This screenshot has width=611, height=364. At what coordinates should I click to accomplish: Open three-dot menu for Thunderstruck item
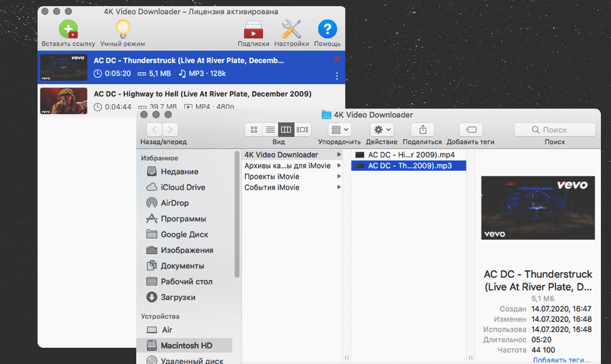[x=337, y=76]
